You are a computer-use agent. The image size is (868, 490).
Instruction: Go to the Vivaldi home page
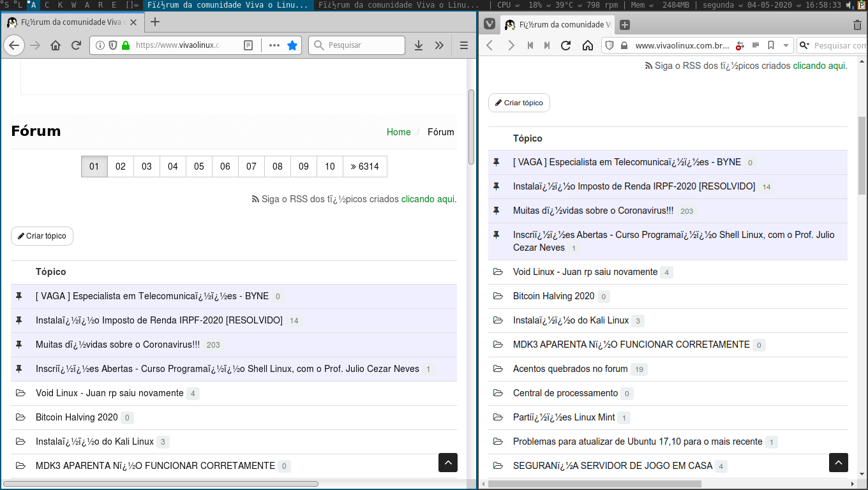pyautogui.click(x=588, y=45)
